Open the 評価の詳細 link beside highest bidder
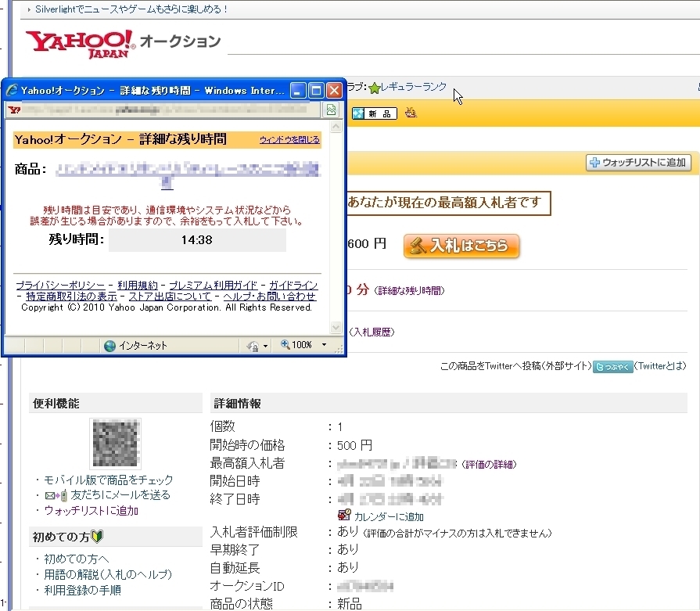 coord(489,465)
